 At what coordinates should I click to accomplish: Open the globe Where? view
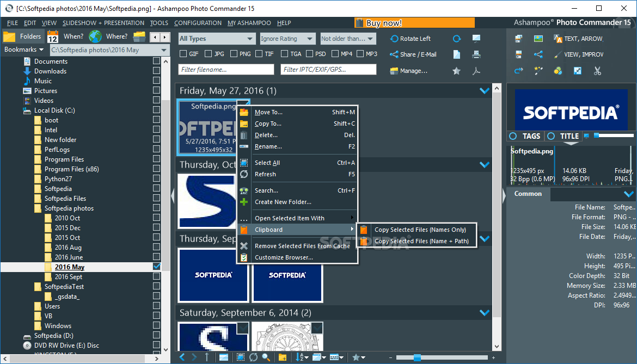tap(108, 36)
